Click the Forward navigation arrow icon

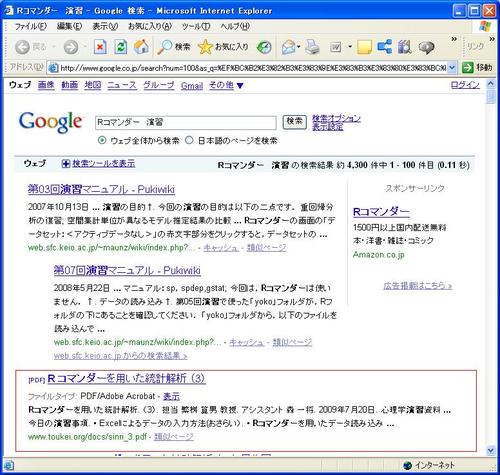pyautogui.click(x=71, y=47)
